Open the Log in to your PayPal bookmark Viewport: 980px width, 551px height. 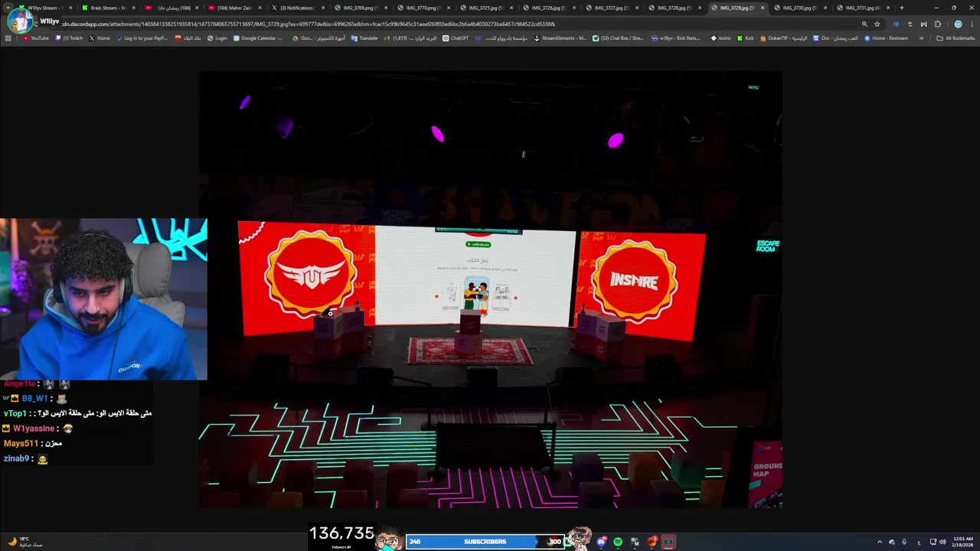coord(142,38)
